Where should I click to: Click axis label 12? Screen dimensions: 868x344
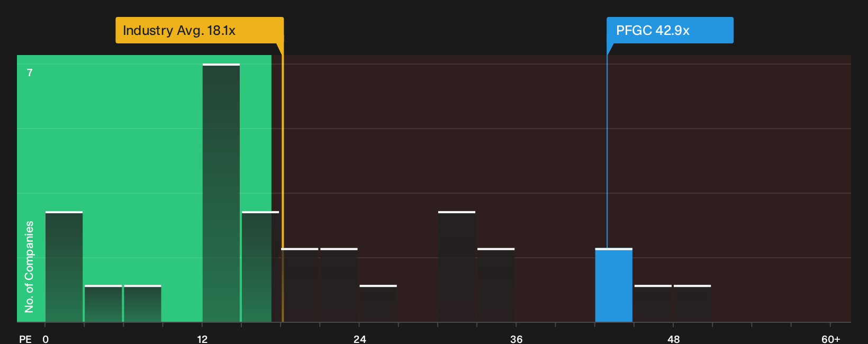pyautogui.click(x=202, y=339)
